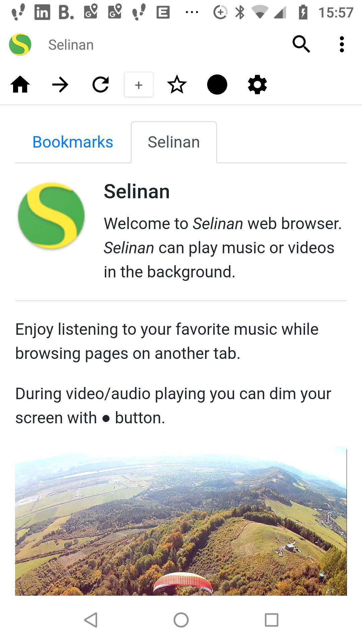
Task: Tap the Android back navigation button
Action: (91, 620)
